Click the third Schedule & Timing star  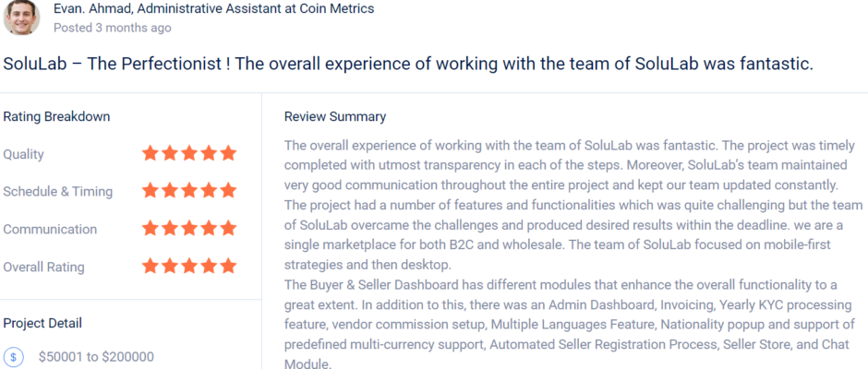pos(189,192)
